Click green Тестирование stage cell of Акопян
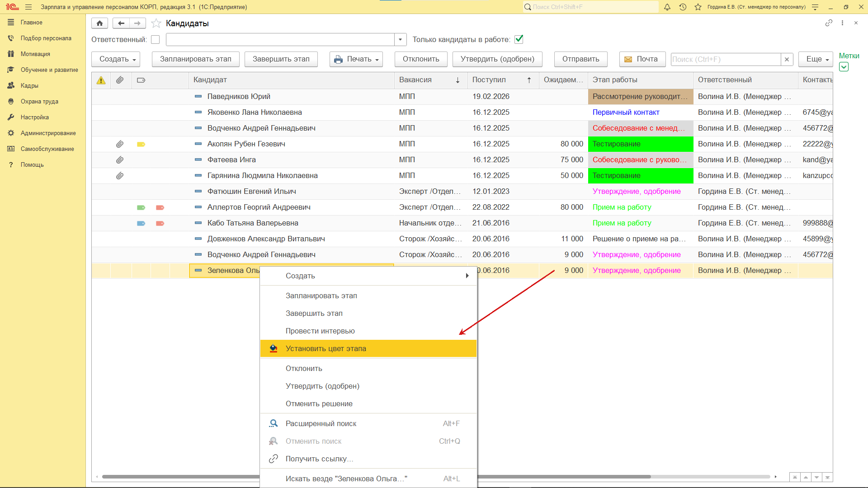Screen dimensions: 868x488 click(x=640, y=144)
